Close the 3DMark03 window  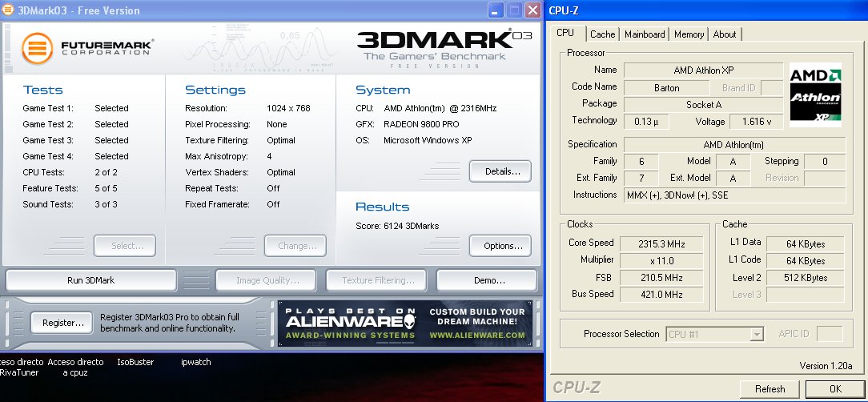532,10
